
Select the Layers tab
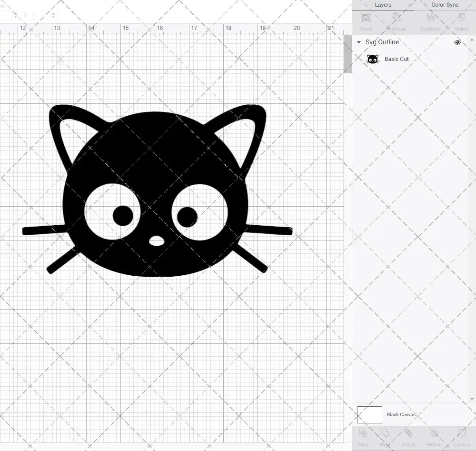coord(383,4)
